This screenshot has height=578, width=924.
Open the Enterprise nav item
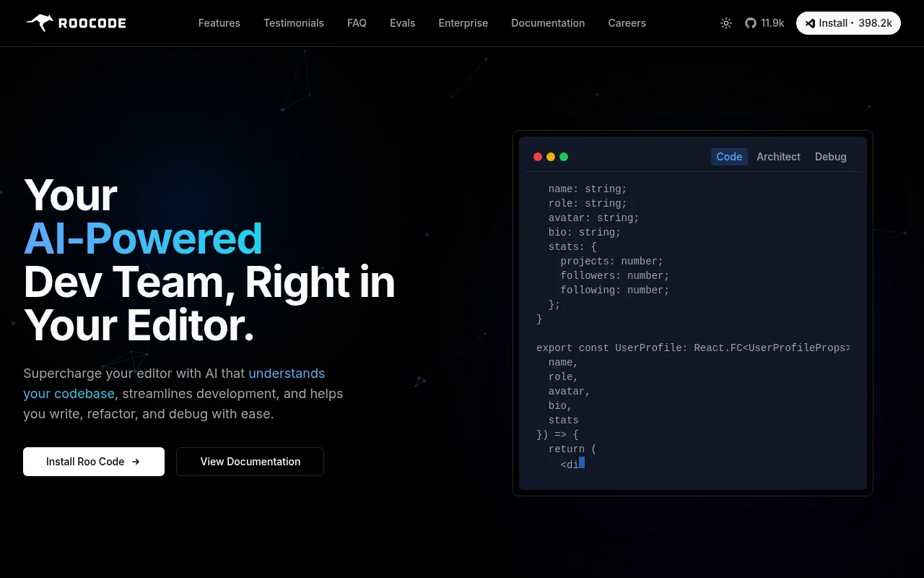(463, 23)
